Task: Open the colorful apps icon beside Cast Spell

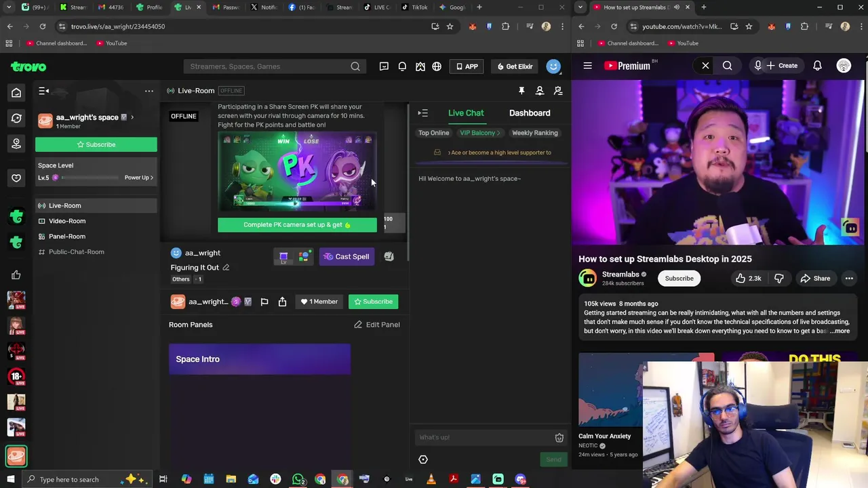Action: coord(304,257)
